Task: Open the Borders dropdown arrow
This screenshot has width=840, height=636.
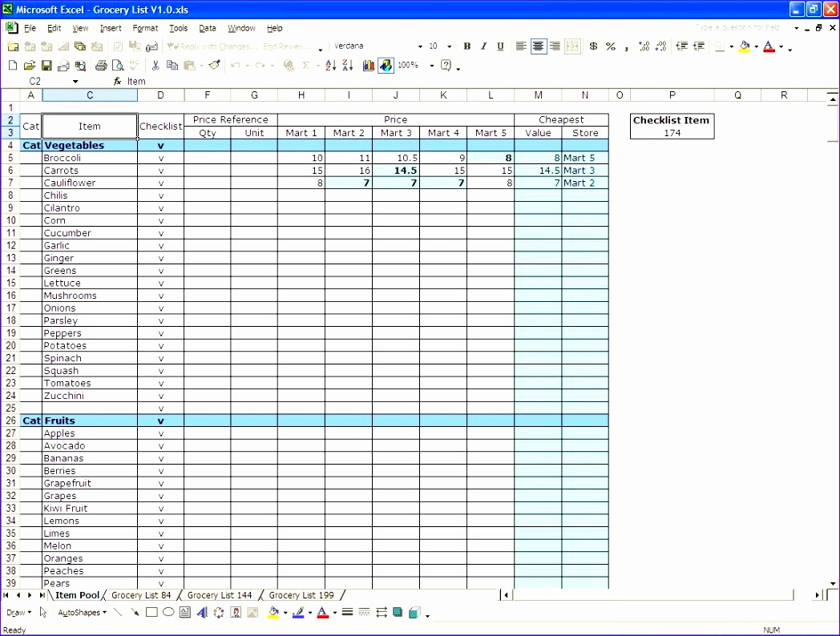Action: [731, 46]
